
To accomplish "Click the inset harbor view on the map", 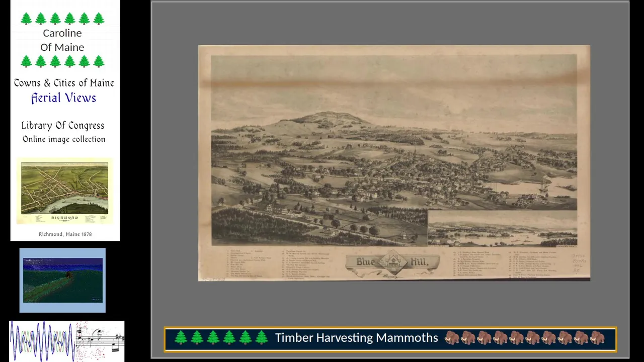I will [x=502, y=228].
